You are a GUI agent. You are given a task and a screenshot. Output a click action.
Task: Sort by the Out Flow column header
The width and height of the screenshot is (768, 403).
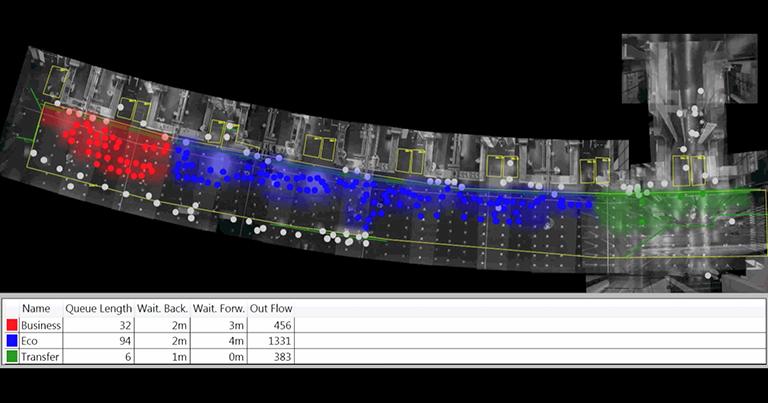click(271, 308)
